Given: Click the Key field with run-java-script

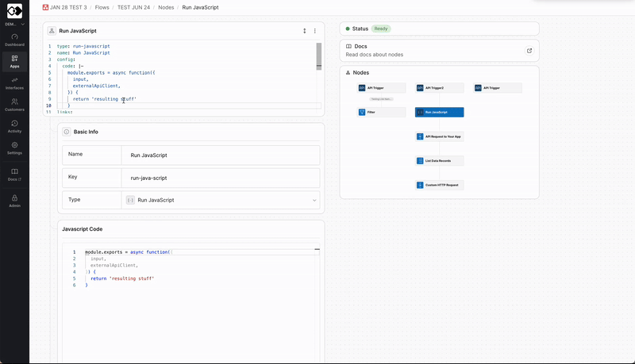Looking at the screenshot, I should [221, 178].
